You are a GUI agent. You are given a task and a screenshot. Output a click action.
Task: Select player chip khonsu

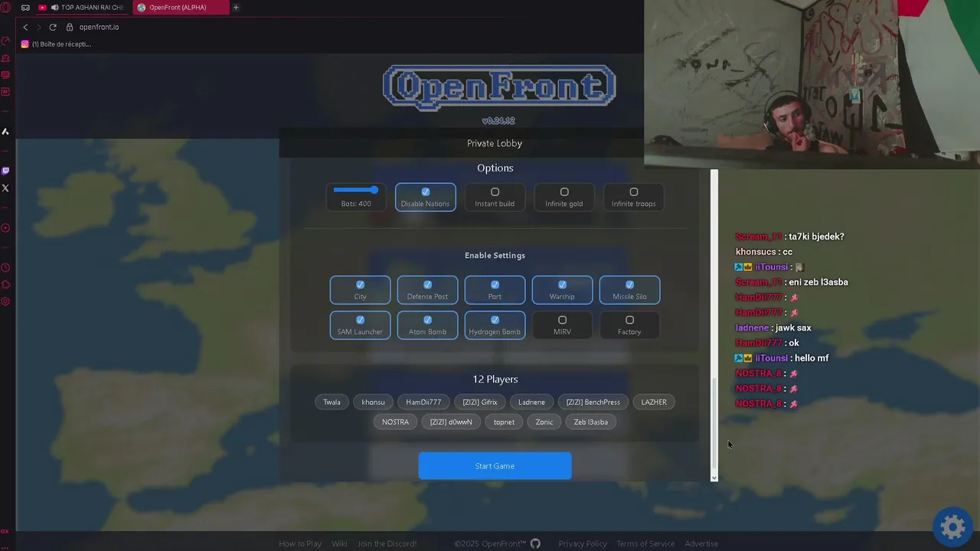[x=373, y=402]
